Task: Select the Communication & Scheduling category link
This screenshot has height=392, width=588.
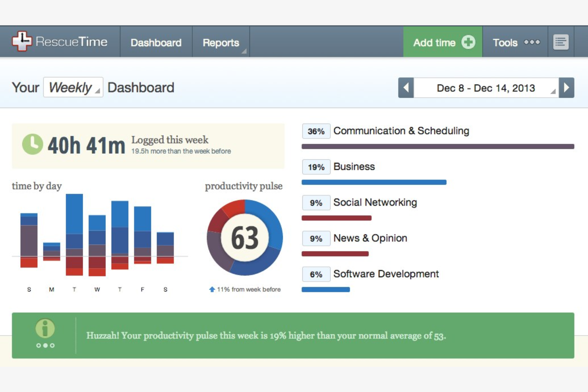Action: click(x=401, y=131)
